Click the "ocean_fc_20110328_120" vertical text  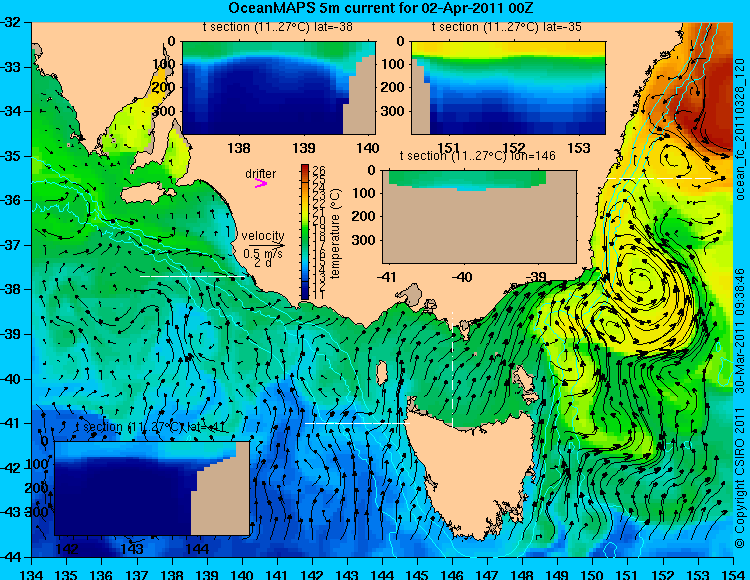point(740,129)
